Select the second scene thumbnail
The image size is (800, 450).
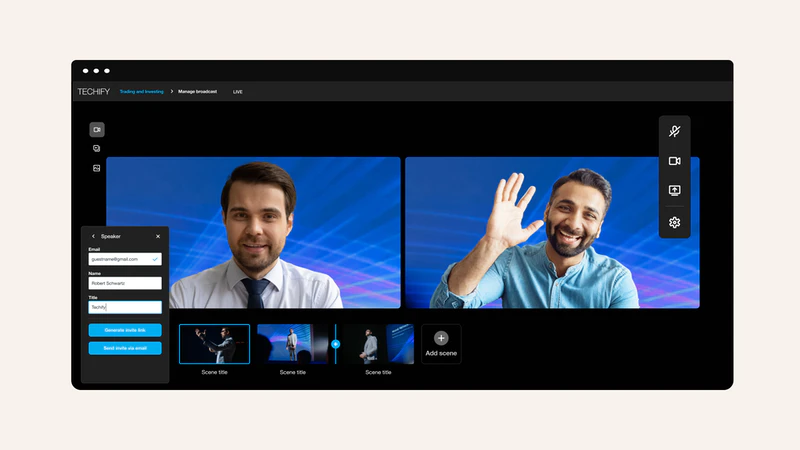pos(293,344)
